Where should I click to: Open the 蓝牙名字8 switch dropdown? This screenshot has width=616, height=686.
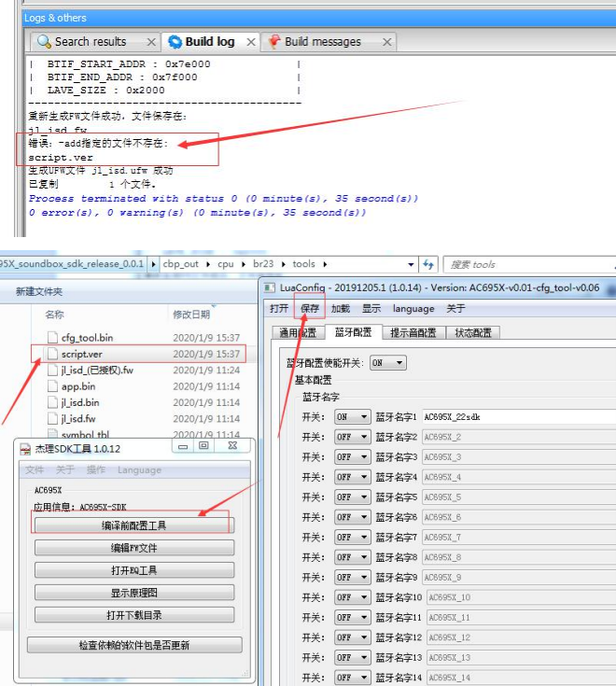[x=353, y=557]
